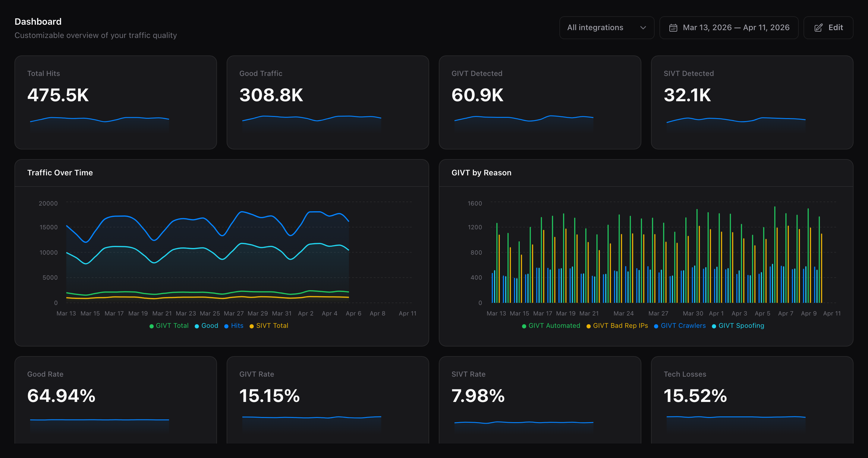Click the green dot next to GIVT Total legend
868x458 pixels.
point(151,326)
